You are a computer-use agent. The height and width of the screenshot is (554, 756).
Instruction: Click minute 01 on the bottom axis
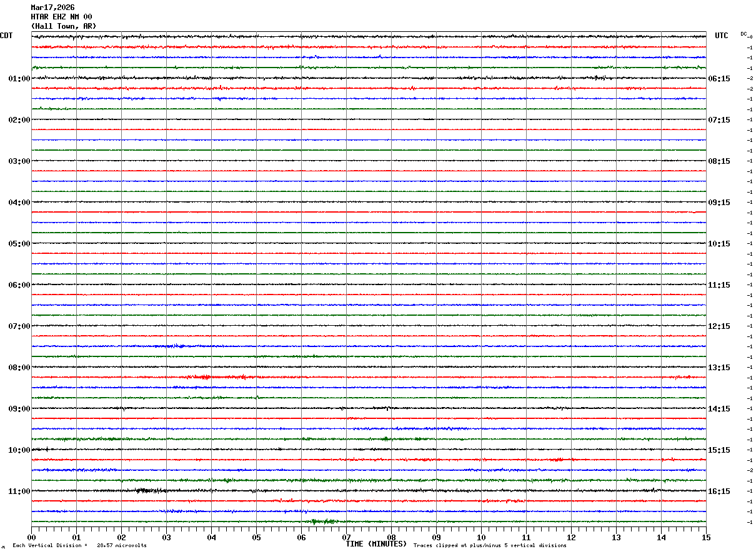click(x=76, y=537)
